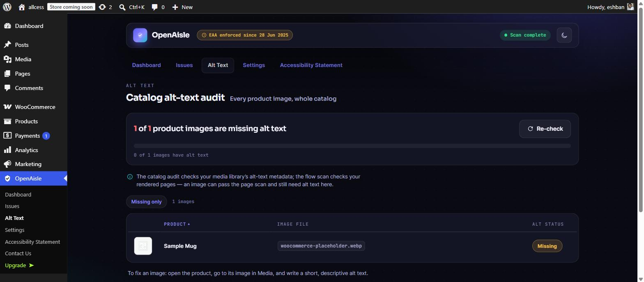The width and height of the screenshot is (644, 282).
Task: Open the Issues submenu link
Action: tap(12, 206)
